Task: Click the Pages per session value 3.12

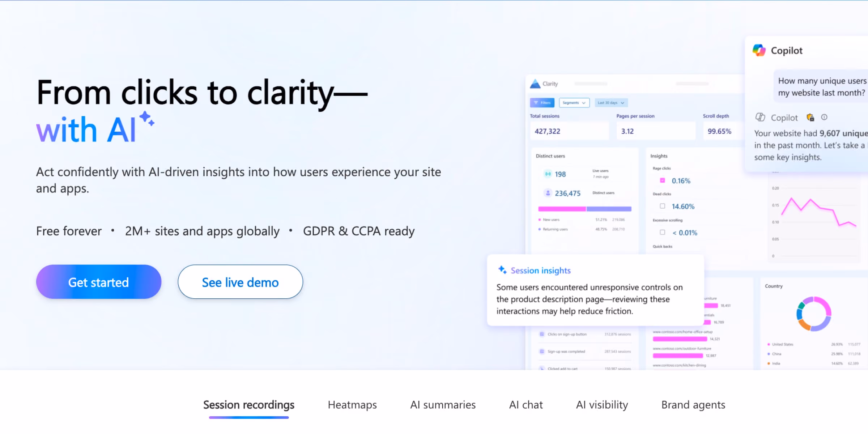Action: pos(627,131)
